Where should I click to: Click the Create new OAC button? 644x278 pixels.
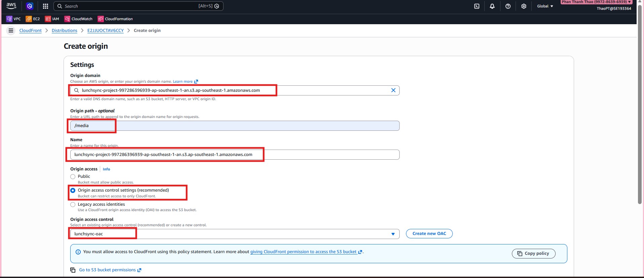click(429, 234)
